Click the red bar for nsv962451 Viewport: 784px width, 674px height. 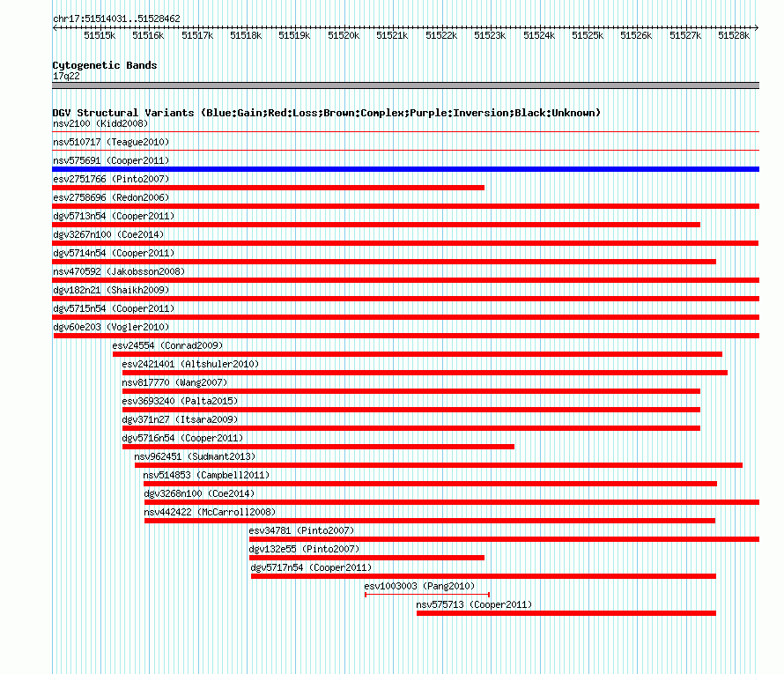click(439, 465)
